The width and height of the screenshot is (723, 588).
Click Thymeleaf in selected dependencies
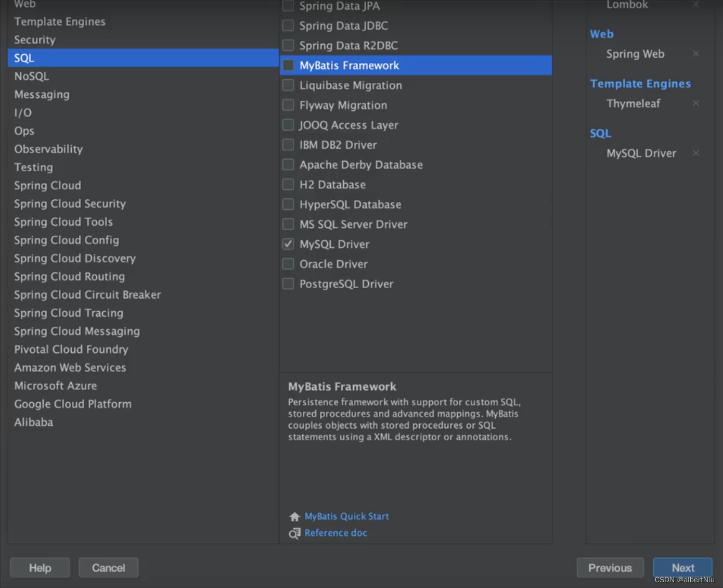634,104
